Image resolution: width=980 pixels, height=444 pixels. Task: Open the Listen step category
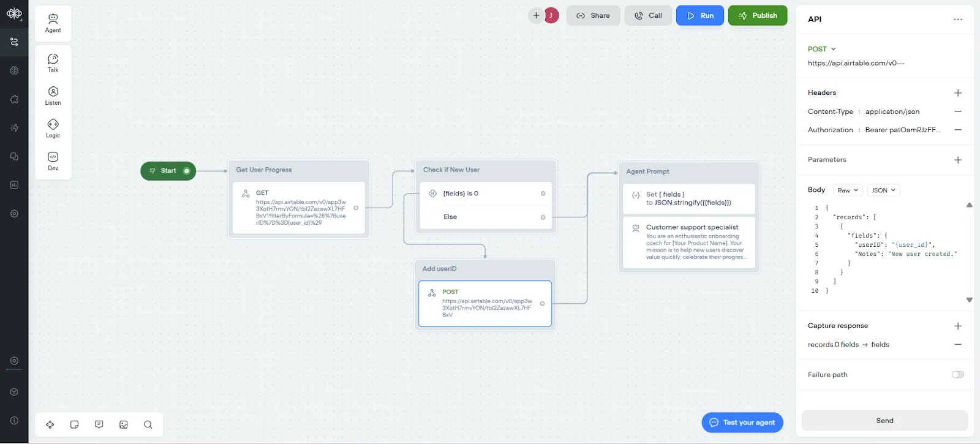click(53, 96)
